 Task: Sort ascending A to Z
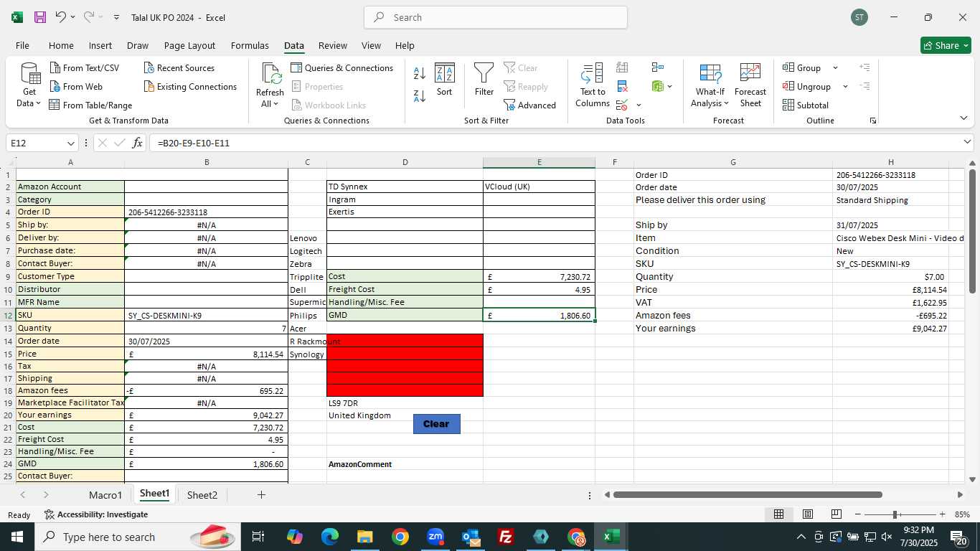pyautogui.click(x=420, y=72)
